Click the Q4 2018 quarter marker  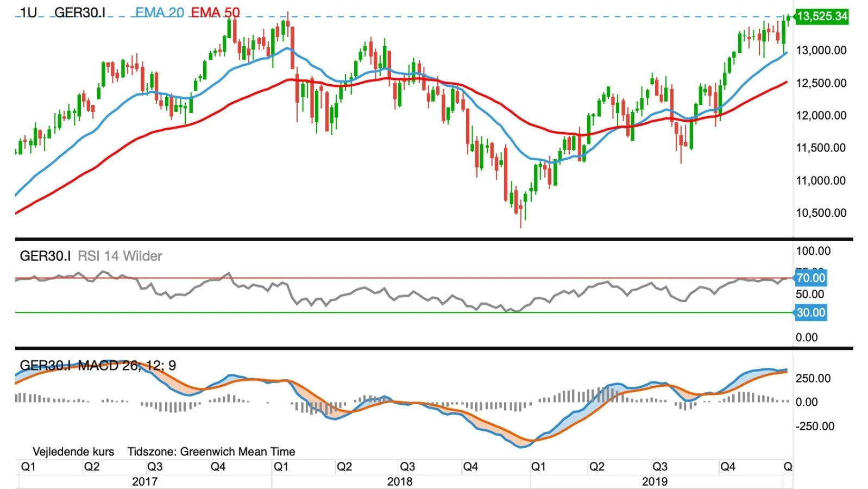click(470, 467)
